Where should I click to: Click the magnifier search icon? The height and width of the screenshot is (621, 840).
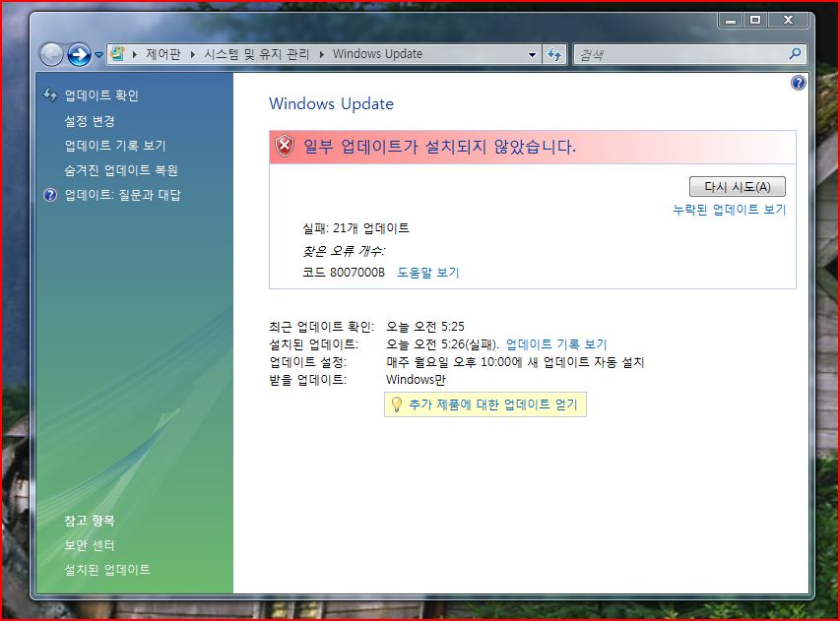[796, 53]
